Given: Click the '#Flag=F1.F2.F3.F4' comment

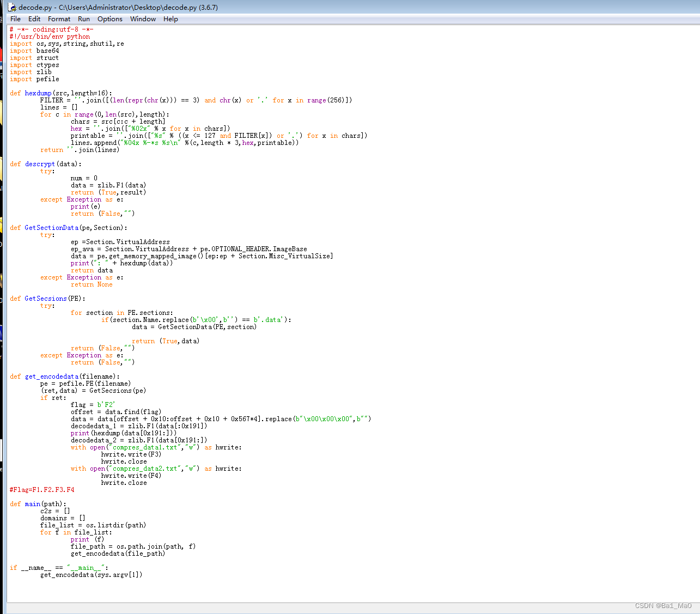Looking at the screenshot, I should coord(42,490).
